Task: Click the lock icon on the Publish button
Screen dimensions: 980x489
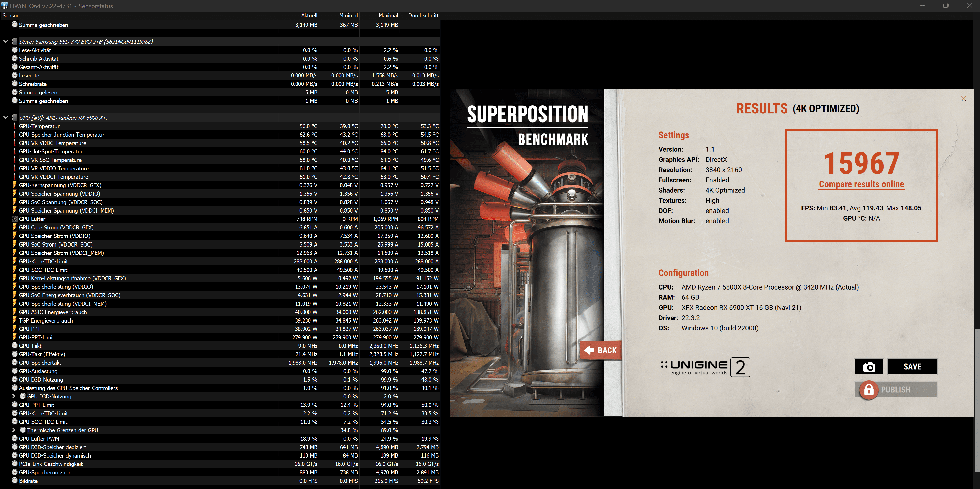Action: point(868,390)
